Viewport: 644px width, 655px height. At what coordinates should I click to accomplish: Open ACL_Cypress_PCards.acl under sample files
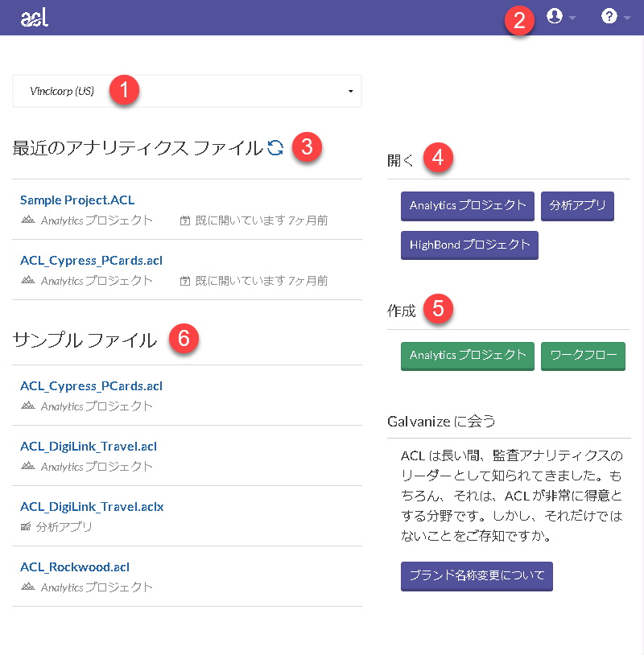[x=91, y=385]
